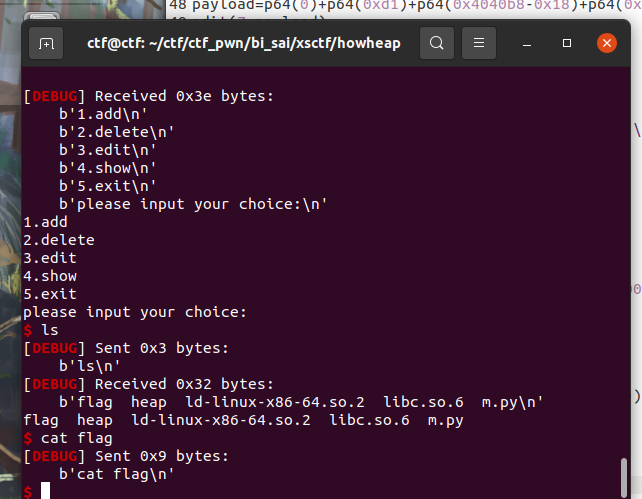
Task: Click the '5.exit' menu line
Action: coord(50,294)
